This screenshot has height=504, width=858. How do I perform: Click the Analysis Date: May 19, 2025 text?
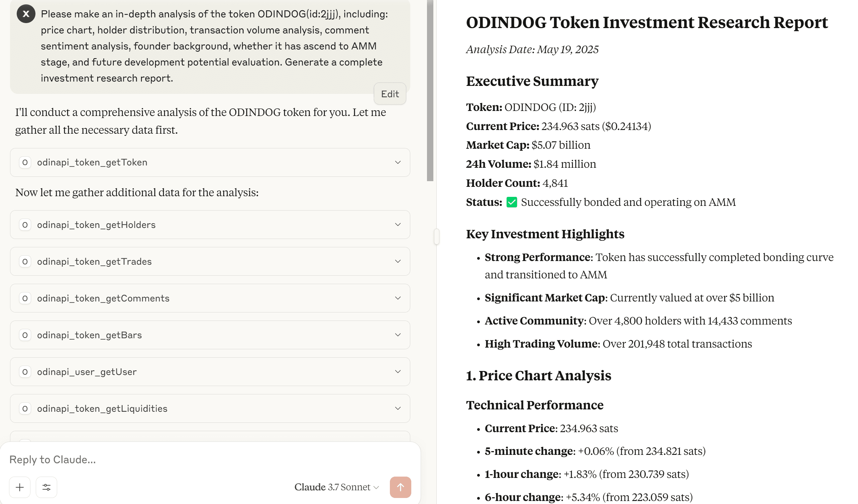click(x=532, y=49)
